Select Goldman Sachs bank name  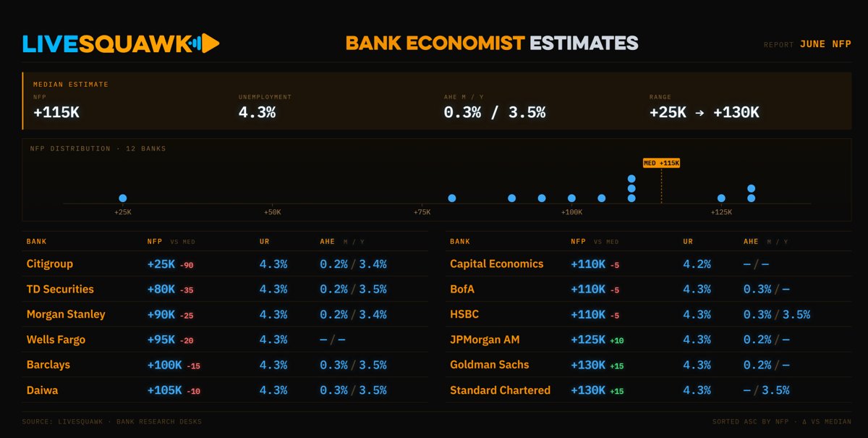[490, 365]
